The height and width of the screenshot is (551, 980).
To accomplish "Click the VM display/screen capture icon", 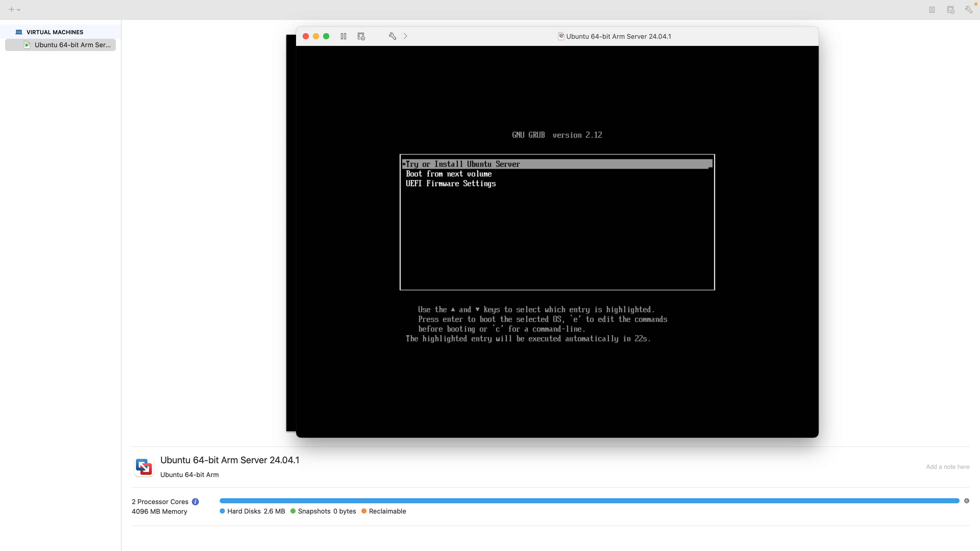I will [361, 36].
